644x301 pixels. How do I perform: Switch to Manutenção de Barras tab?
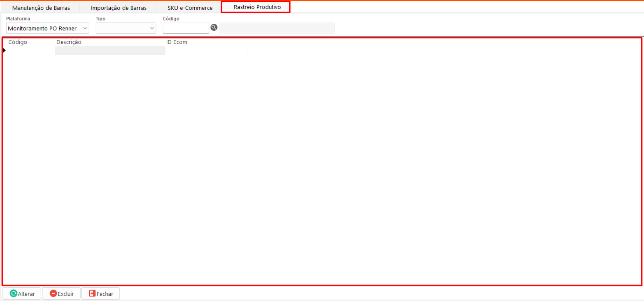point(41,8)
